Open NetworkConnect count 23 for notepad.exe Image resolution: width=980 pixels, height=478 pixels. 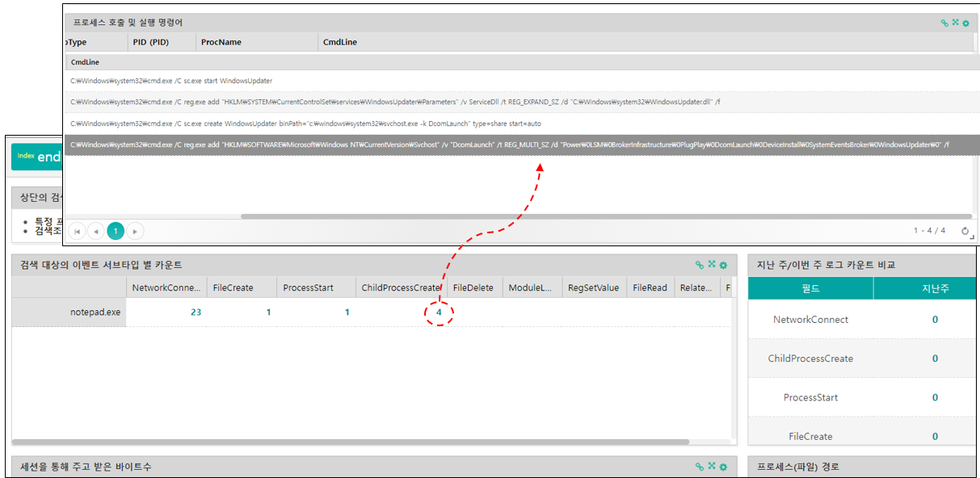click(x=196, y=312)
